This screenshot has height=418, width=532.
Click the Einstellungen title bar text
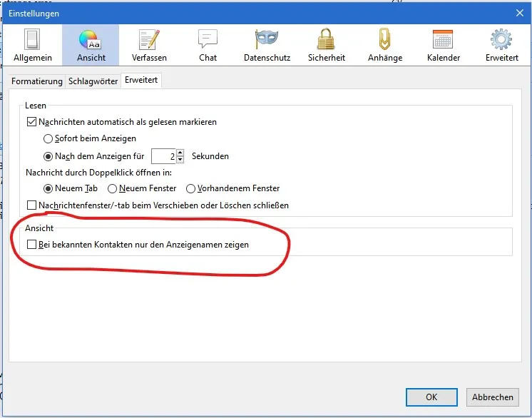[34, 14]
